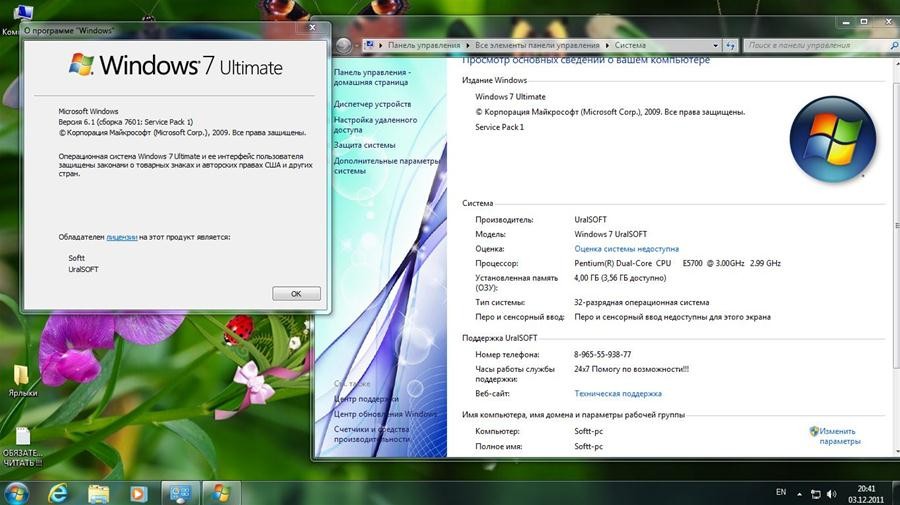Open address bar history dropdown
Image resolution: width=900 pixels, height=505 pixels.
pos(715,45)
